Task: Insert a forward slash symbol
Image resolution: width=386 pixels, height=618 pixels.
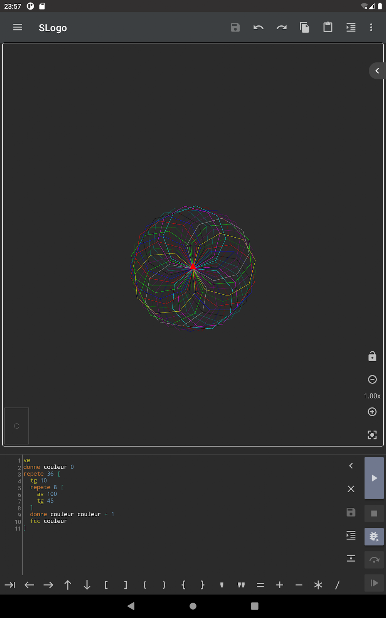Action: point(337,585)
